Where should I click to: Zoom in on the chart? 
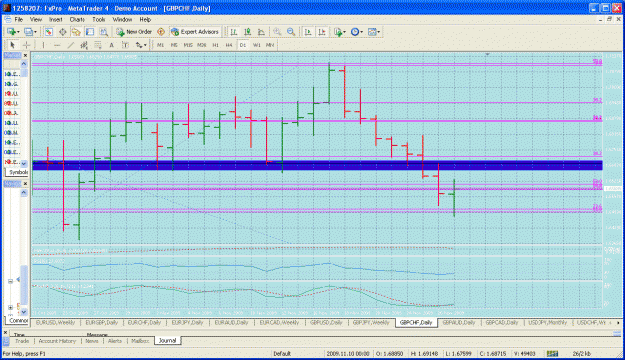pos(277,31)
